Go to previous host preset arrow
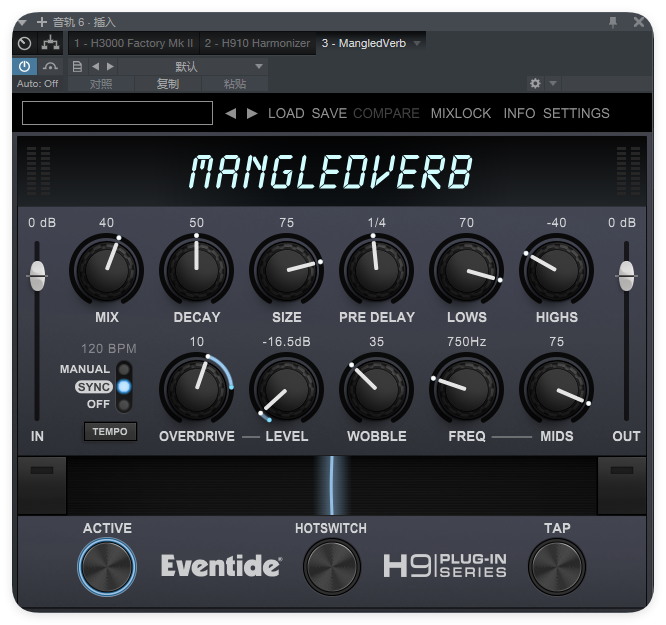 pyautogui.click(x=96, y=66)
